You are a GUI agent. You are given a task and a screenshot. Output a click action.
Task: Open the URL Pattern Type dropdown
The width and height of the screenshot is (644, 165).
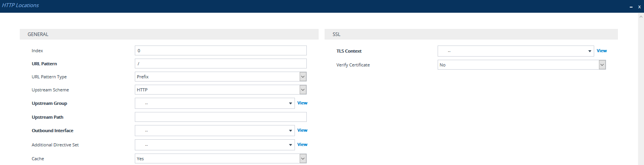point(220,77)
